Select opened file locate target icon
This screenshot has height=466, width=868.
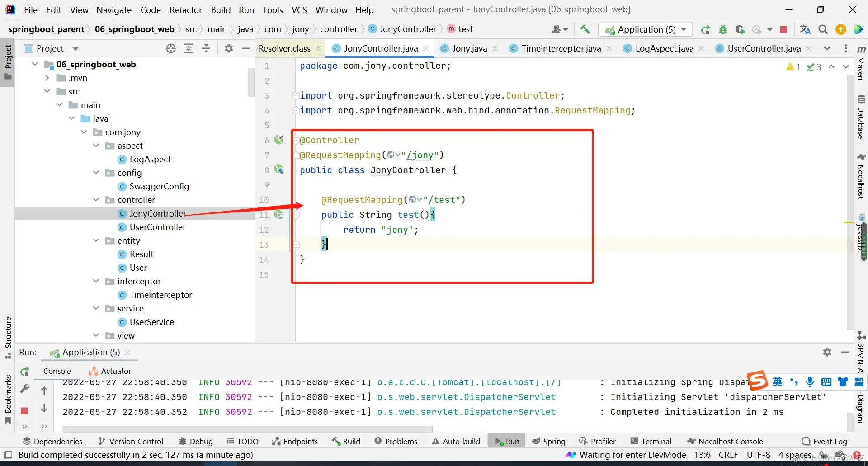click(x=171, y=48)
